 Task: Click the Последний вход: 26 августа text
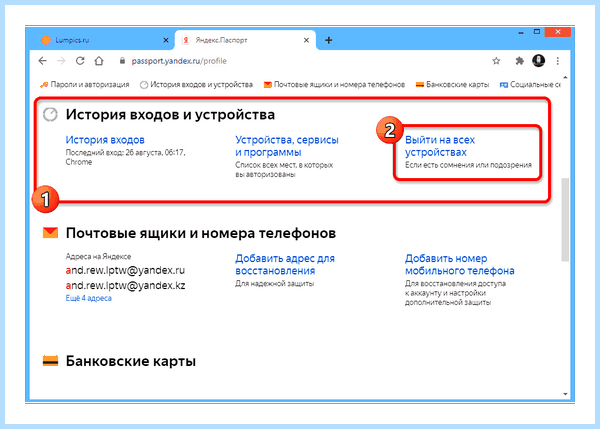click(x=126, y=157)
